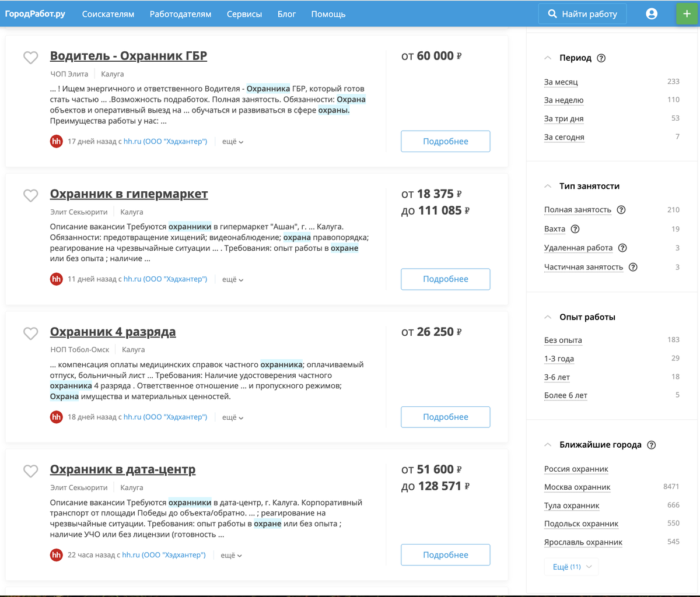
Task: Expand ещё in Охранник 4 разряда card
Action: tap(233, 417)
